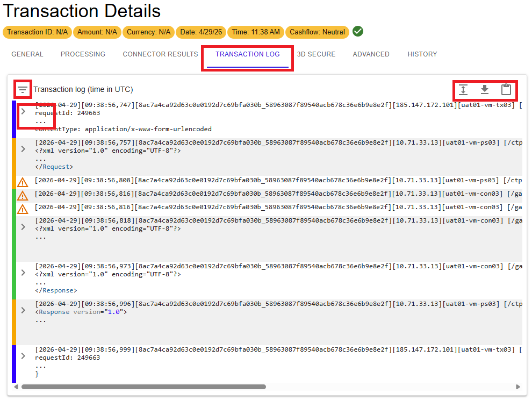The image size is (532, 400).
Task: Expand the 09:38:56,996 Response entry
Action: [23, 310]
